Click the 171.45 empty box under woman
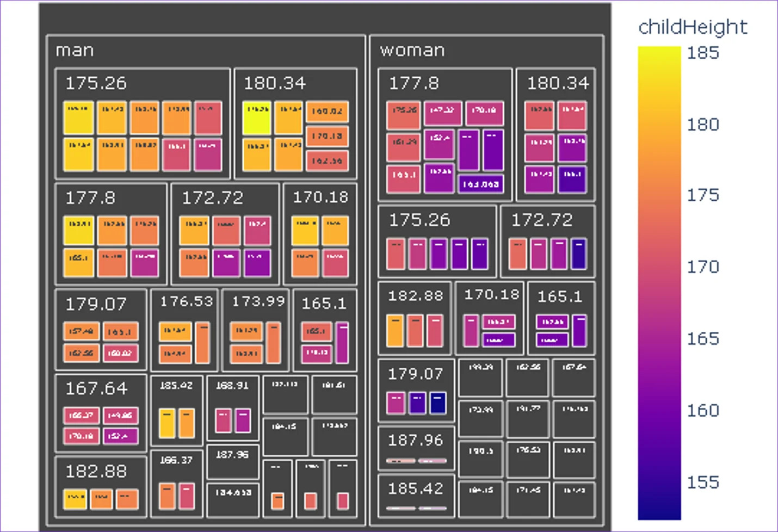The image size is (778, 532). (x=527, y=499)
